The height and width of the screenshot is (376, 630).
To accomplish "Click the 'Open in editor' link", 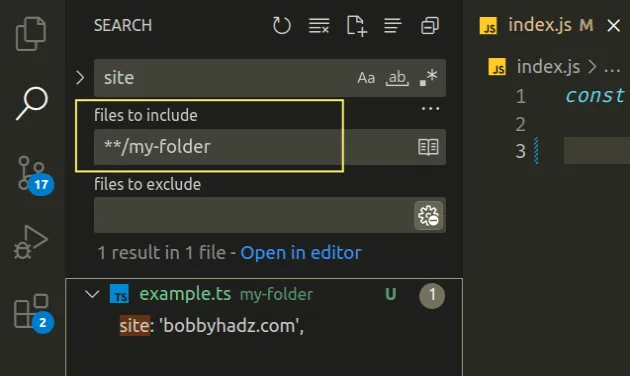I will [301, 253].
